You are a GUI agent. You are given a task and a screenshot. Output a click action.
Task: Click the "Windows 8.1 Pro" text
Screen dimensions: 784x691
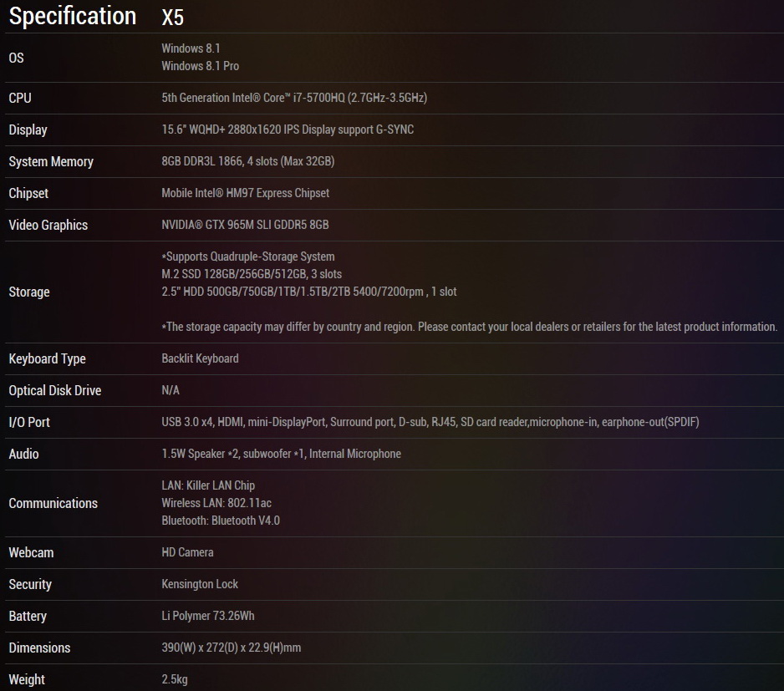[200, 66]
